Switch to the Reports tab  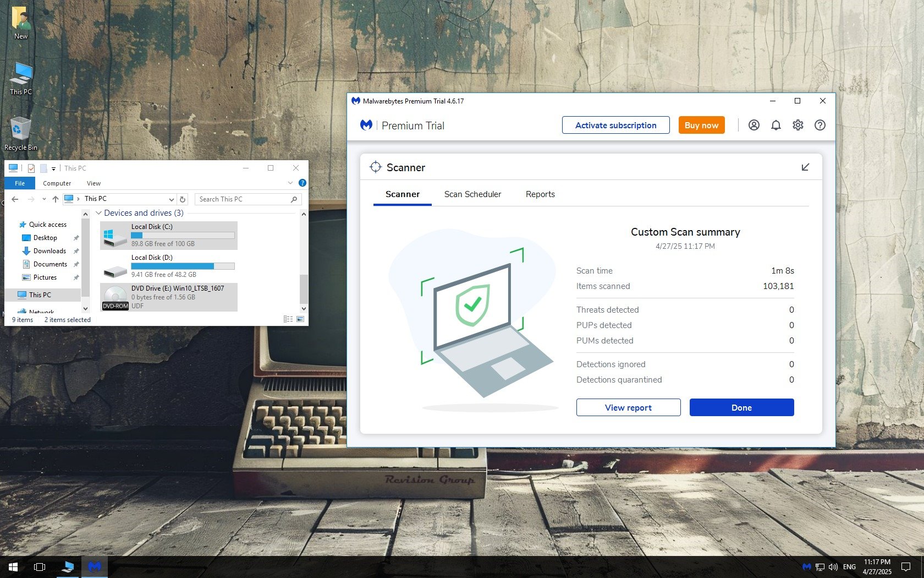(x=540, y=194)
